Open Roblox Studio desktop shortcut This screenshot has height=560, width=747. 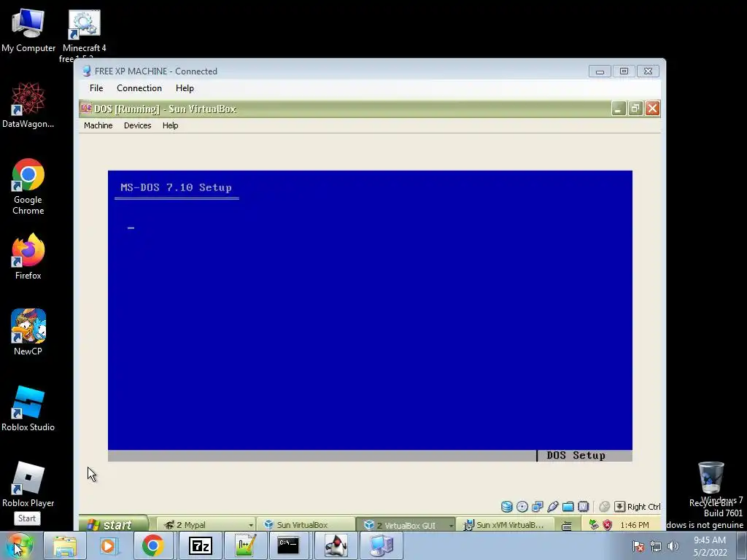28,408
